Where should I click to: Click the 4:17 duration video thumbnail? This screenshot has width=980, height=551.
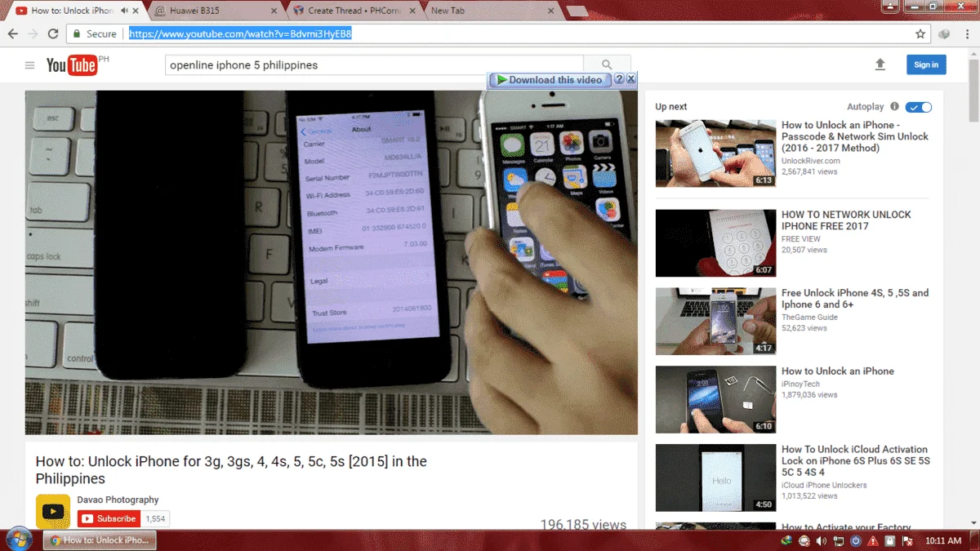point(715,322)
